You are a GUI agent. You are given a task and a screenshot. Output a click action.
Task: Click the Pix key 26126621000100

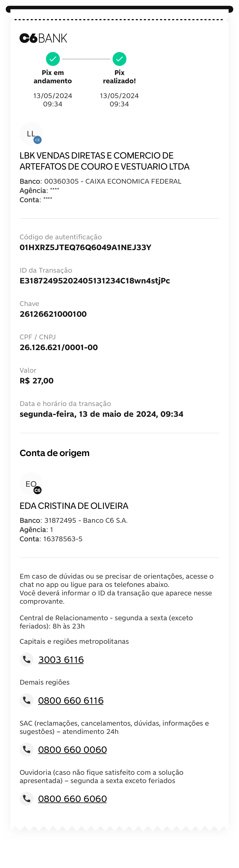point(53,314)
